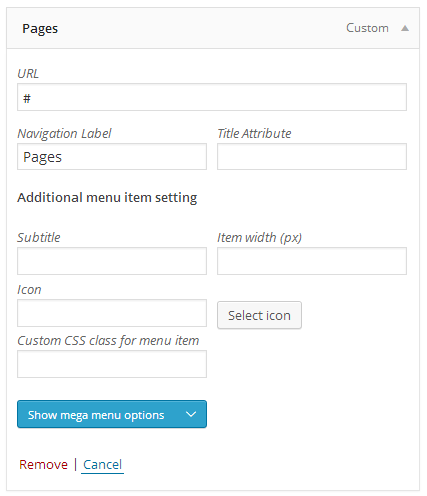Image resolution: width=427 pixels, height=496 pixels.
Task: Click into the Navigation Label field
Action: click(x=112, y=157)
